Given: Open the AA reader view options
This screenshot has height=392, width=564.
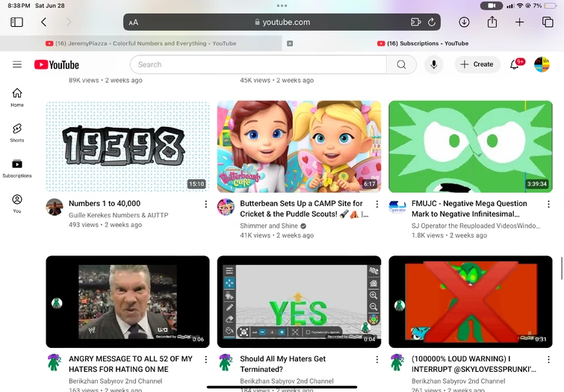Looking at the screenshot, I should [x=134, y=22].
